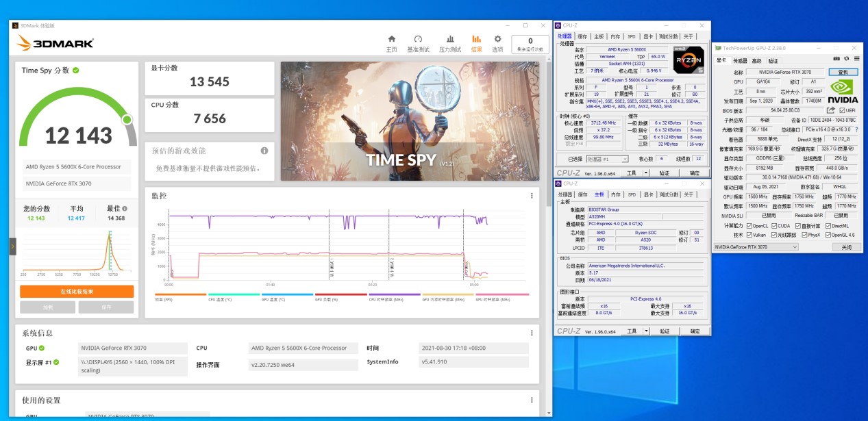This screenshot has height=421, width=868.
Task: Toggle the PhysX checkbox
Action: point(805,235)
